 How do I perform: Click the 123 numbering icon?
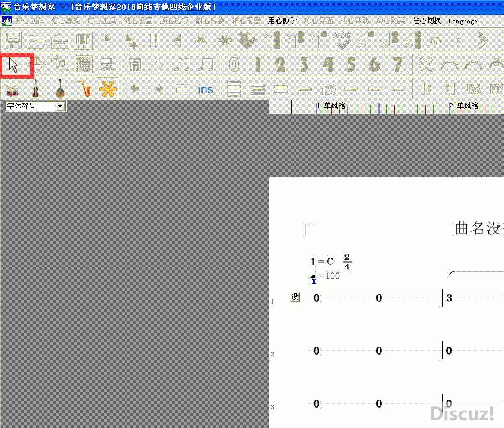coord(328,90)
